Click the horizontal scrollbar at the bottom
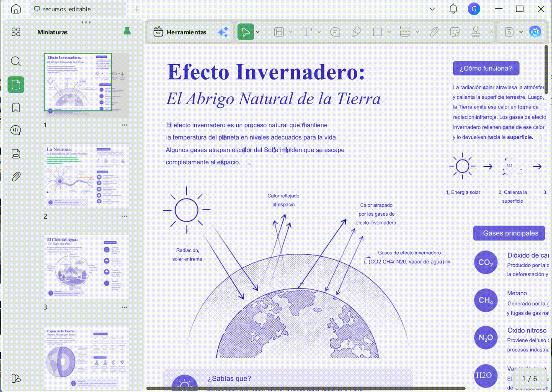 [x=306, y=388]
